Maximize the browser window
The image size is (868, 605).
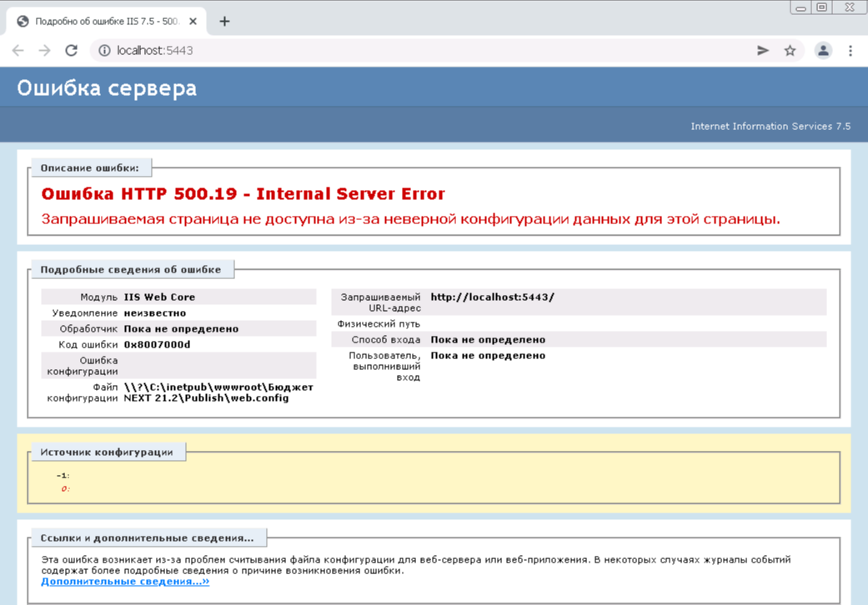click(x=822, y=7)
